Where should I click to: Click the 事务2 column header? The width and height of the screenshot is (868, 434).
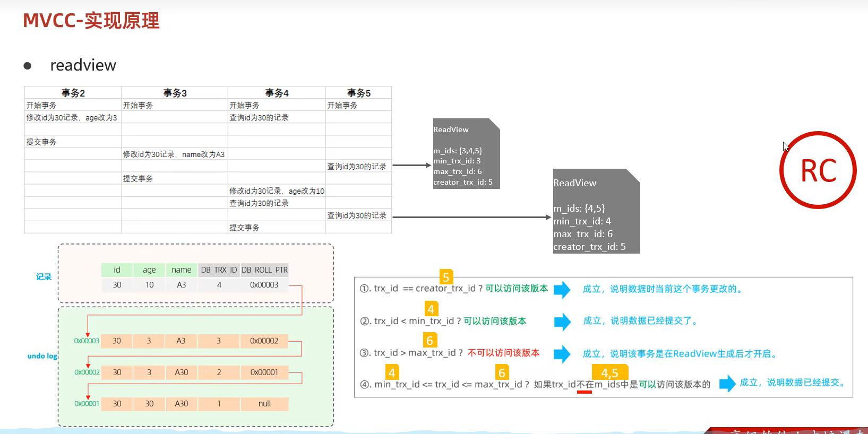(73, 93)
